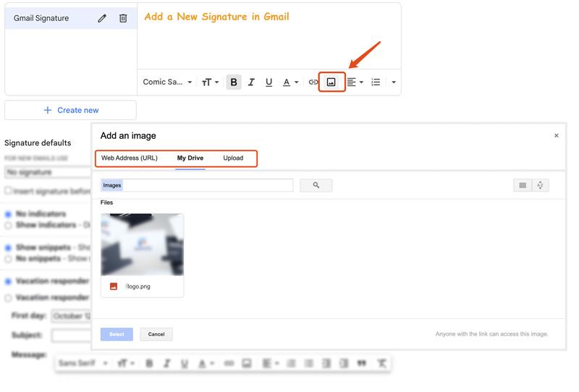Apply bulleted list in message toolbar
This screenshot has width=579, height=392.
coord(309,364)
